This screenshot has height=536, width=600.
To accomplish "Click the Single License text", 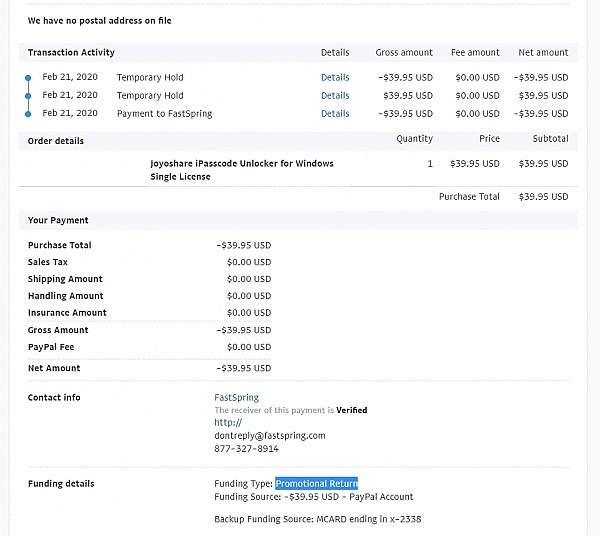I will point(180,177).
